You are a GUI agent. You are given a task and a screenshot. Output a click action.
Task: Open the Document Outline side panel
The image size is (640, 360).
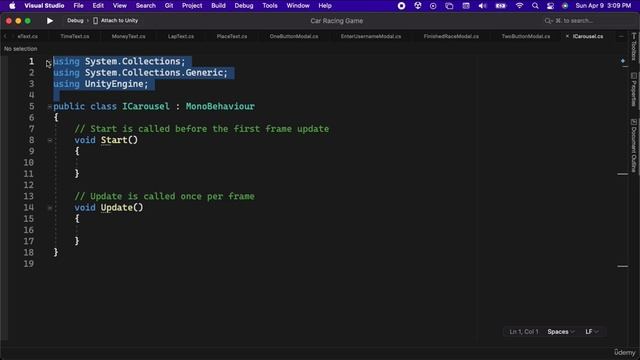634,146
